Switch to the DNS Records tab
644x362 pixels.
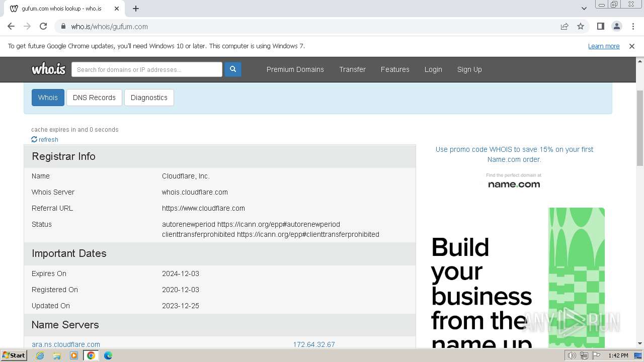pyautogui.click(x=94, y=98)
